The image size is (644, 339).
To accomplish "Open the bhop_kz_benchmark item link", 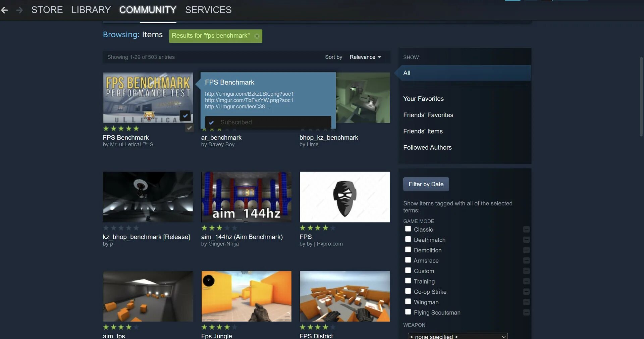I will (329, 137).
